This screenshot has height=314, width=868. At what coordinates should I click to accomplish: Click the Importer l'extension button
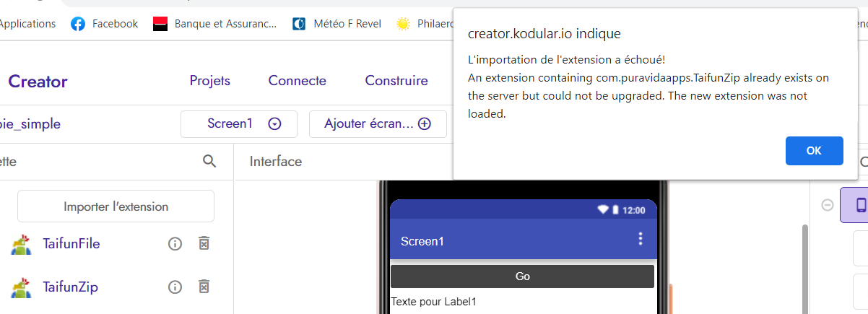tap(116, 206)
